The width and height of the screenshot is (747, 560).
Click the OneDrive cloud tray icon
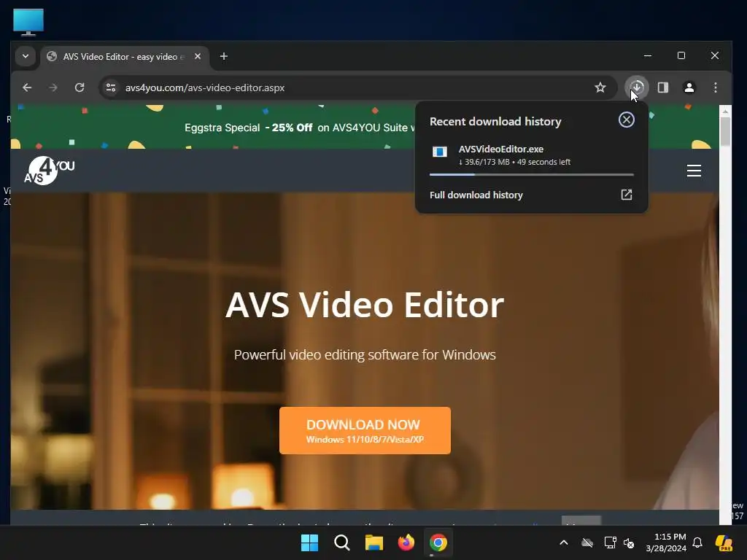tap(587, 542)
